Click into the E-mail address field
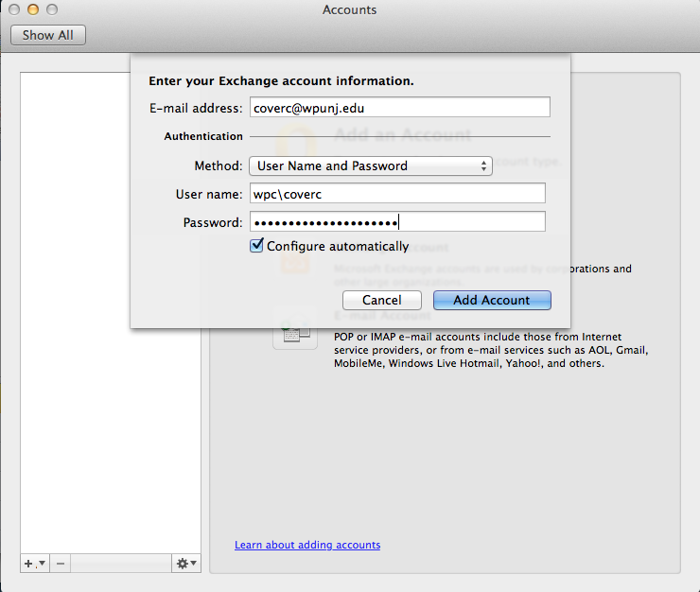Screen dimensions: 700x592 pyautogui.click(x=399, y=108)
